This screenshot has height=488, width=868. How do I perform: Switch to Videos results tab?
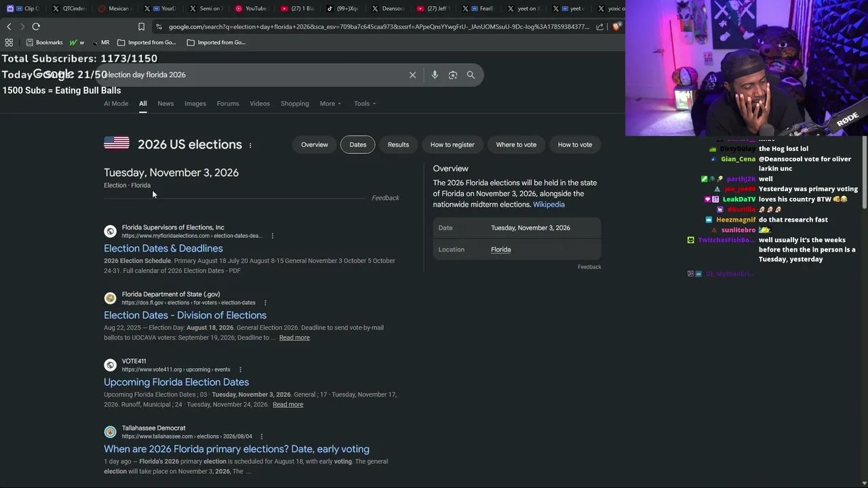[x=260, y=104]
